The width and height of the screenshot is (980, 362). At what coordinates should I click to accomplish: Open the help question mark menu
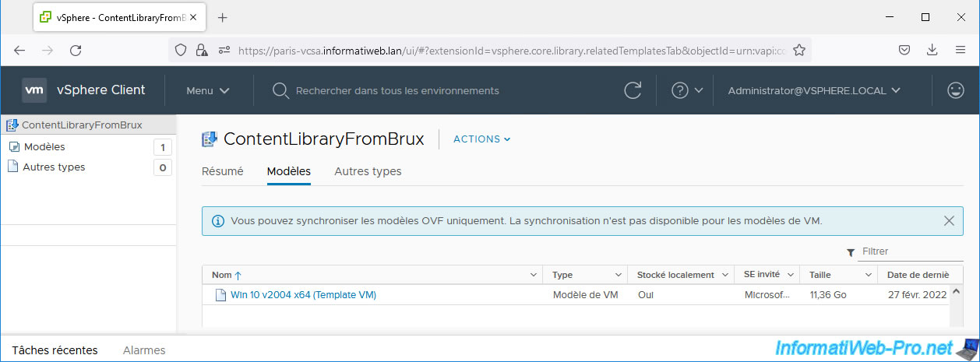680,90
